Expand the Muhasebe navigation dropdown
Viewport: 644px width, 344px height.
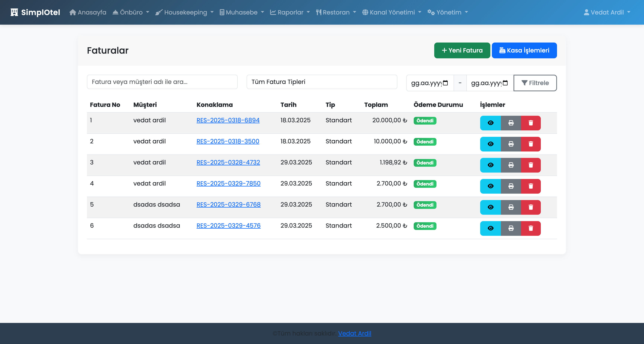tap(242, 12)
